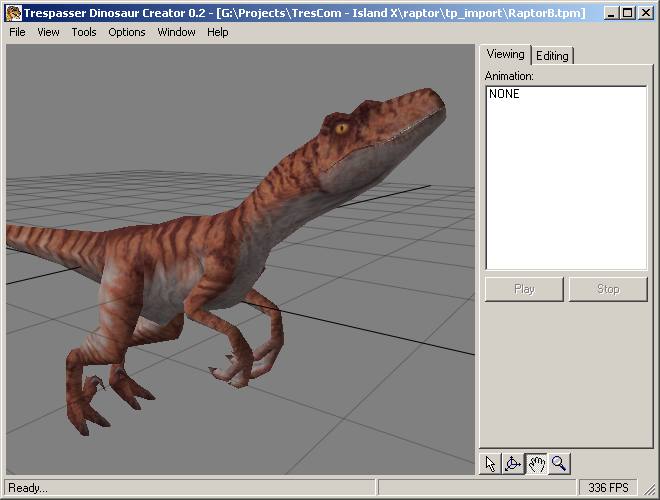660x500 pixels.
Task: Switch to the Viewing tab
Action: (x=506, y=54)
